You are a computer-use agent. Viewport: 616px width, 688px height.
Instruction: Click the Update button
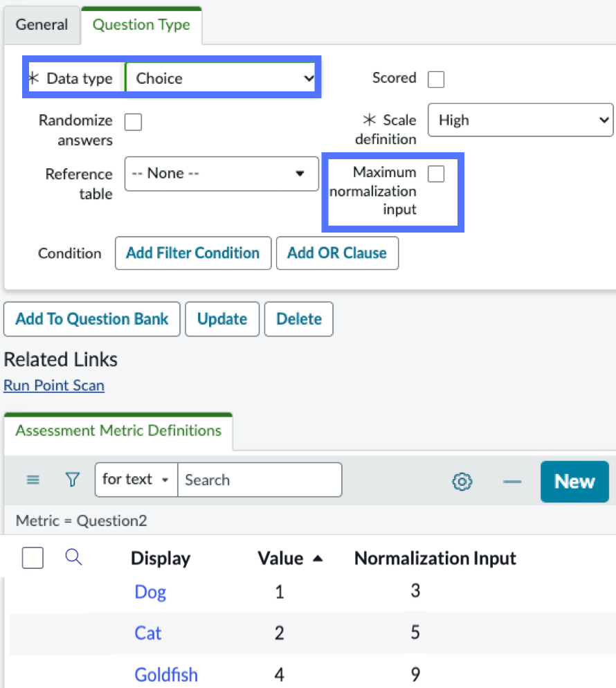[222, 319]
